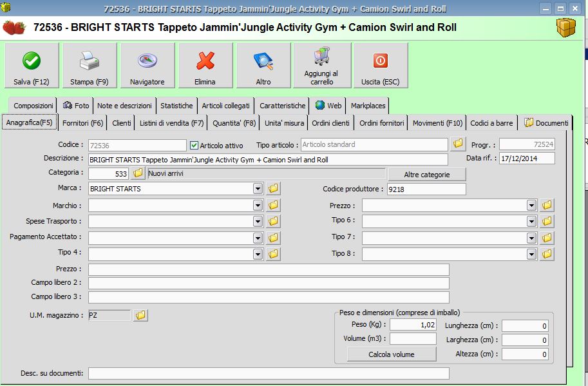588x386 pixels.
Task: Open the Caratteristiche tab
Action: click(282, 106)
